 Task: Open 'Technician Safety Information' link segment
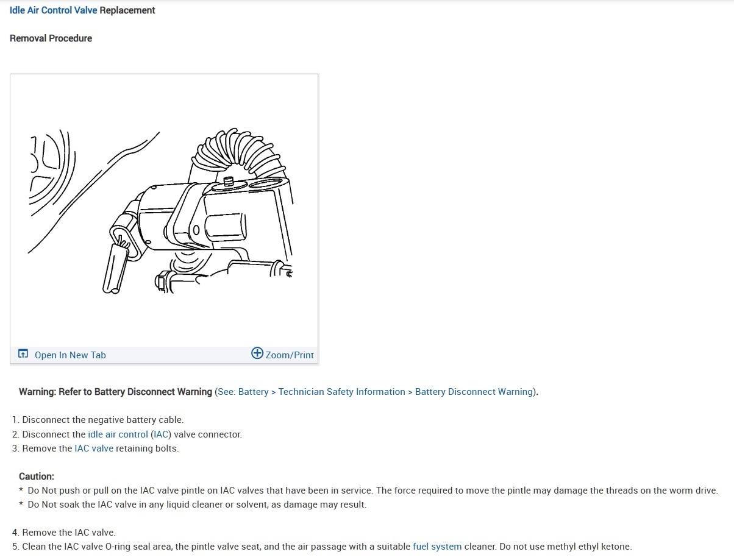coord(341,392)
